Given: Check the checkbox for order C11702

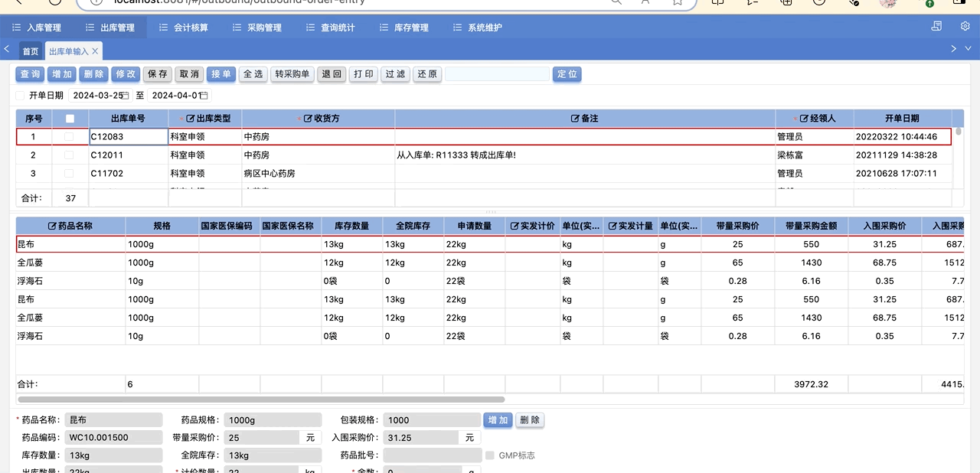Looking at the screenshot, I should 70,173.
